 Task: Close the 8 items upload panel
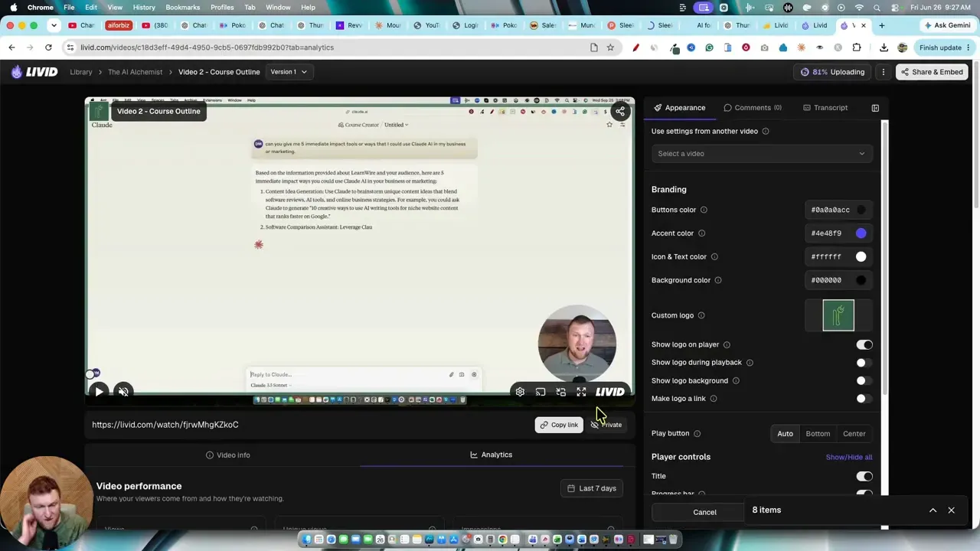951,510
